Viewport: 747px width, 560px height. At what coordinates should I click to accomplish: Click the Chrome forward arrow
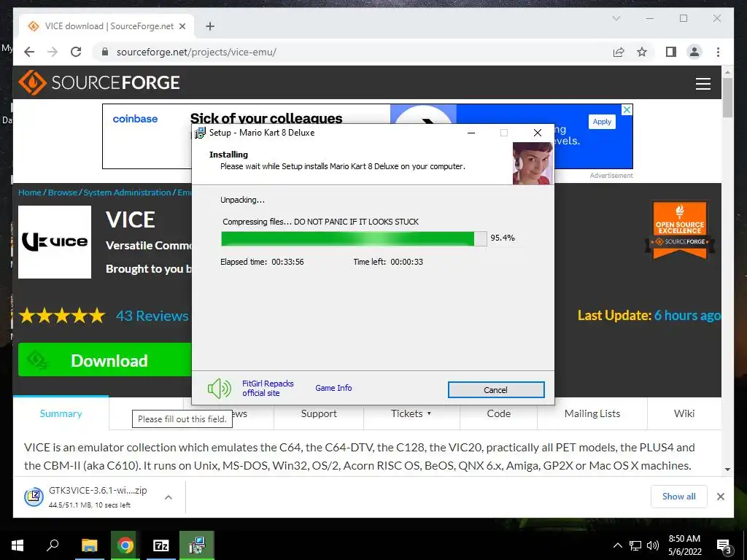(53, 52)
